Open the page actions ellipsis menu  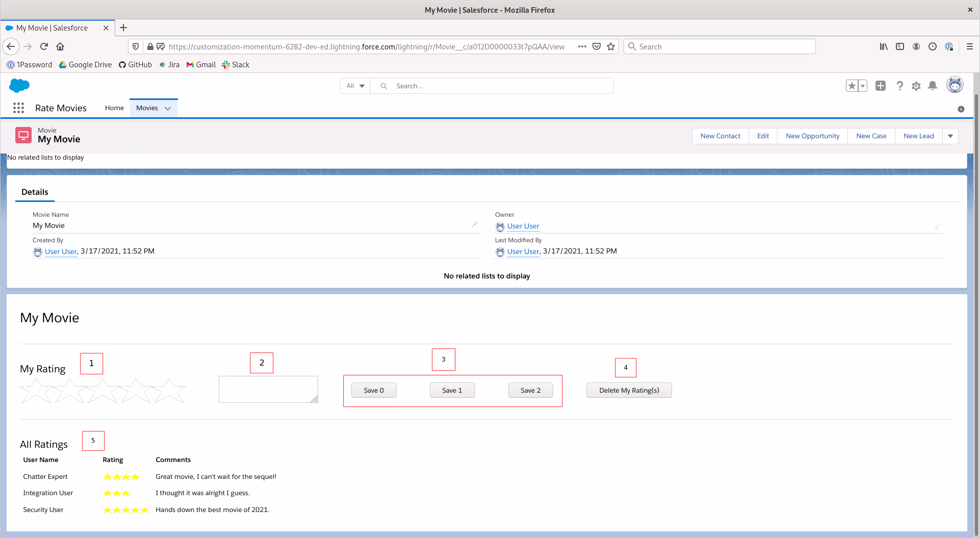coord(582,46)
